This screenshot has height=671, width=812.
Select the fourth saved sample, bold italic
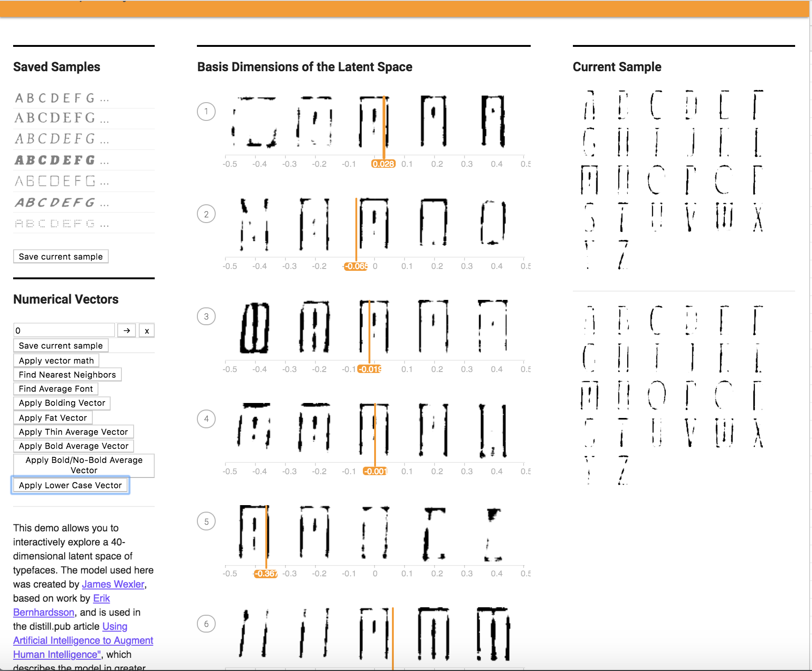pos(84,160)
